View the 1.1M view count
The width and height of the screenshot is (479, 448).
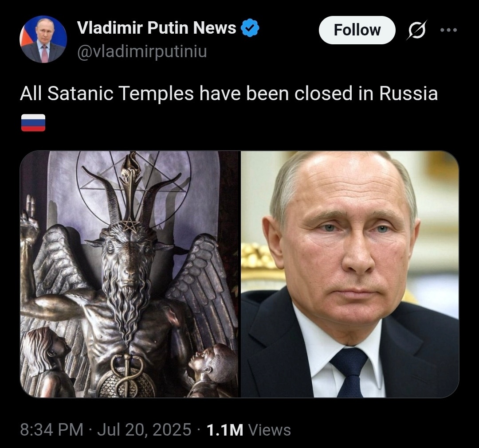(225, 430)
